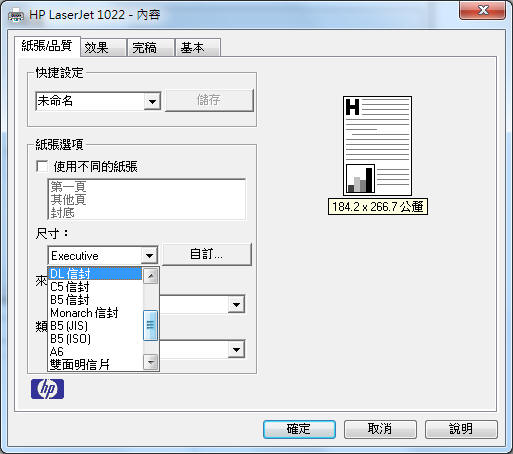Click the HP logo icon
Image resolution: width=513 pixels, height=454 pixels.
point(47,389)
